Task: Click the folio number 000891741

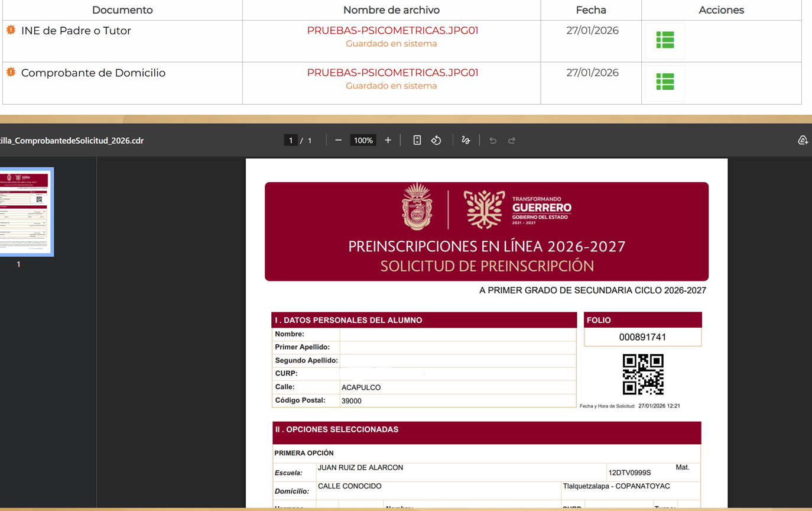Action: click(x=642, y=337)
